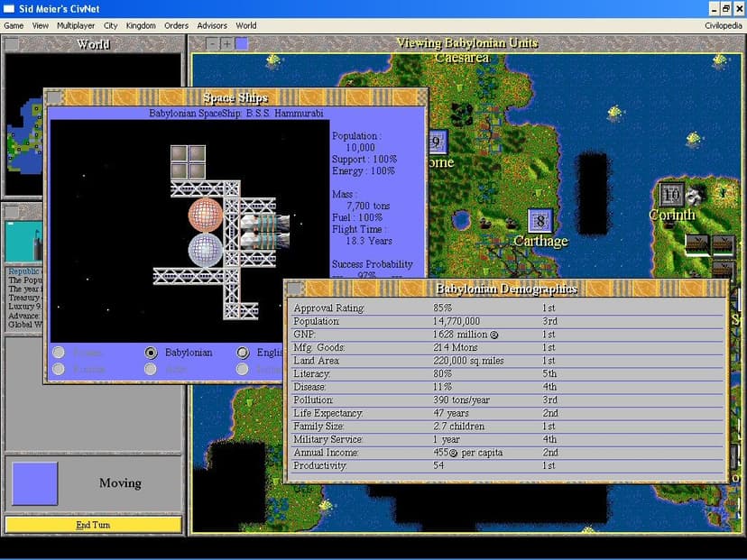The width and height of the screenshot is (747, 560).
Task: Click the purple active unit color box
Action: point(35,483)
